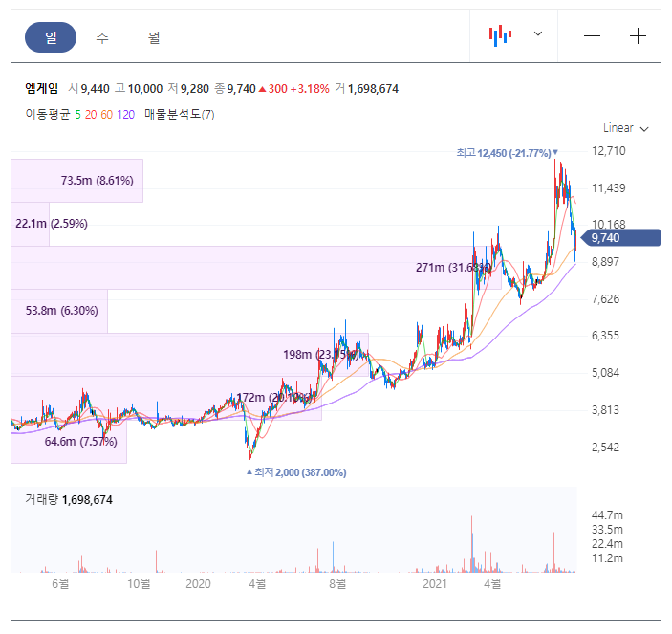Zoom out with the minus icon
Viewport: 672px width, 634px height.
click(592, 36)
